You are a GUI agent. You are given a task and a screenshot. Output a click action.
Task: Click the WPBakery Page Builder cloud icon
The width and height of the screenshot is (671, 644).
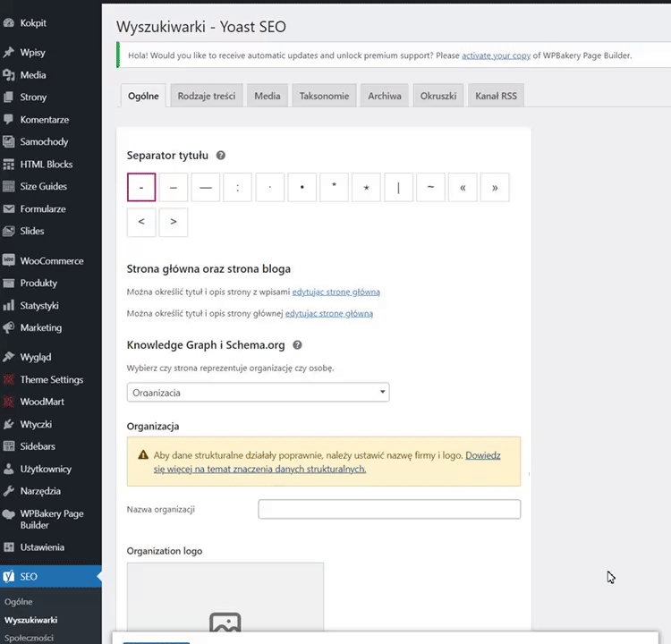[x=9, y=514]
